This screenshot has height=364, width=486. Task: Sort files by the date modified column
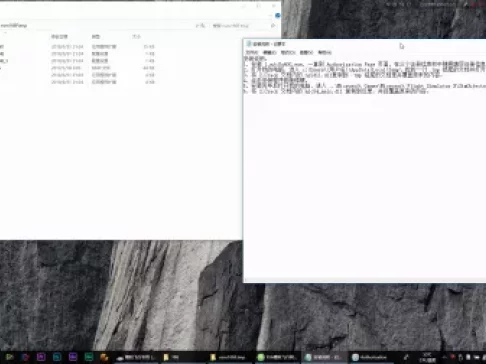tap(59, 37)
